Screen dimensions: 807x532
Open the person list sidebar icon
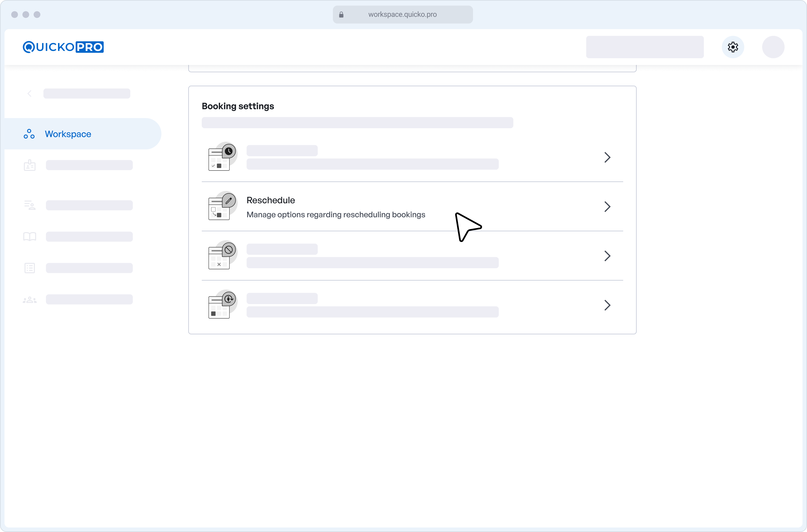point(29,205)
